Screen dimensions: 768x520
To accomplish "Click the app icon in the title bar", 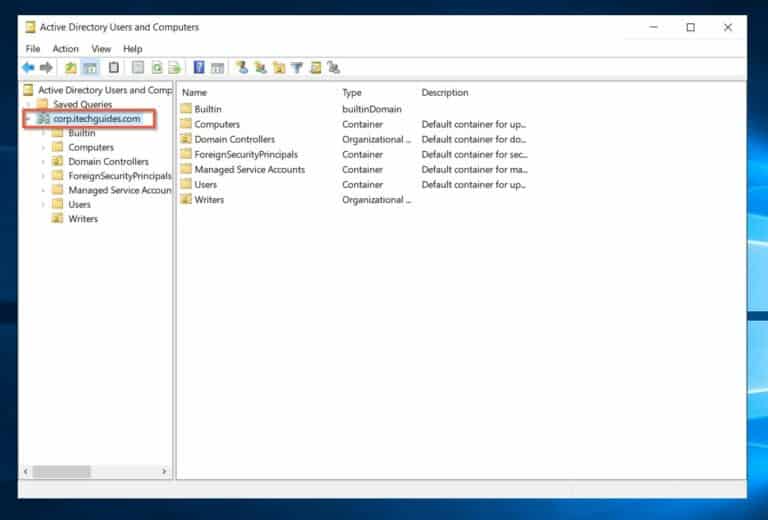I will (30, 27).
